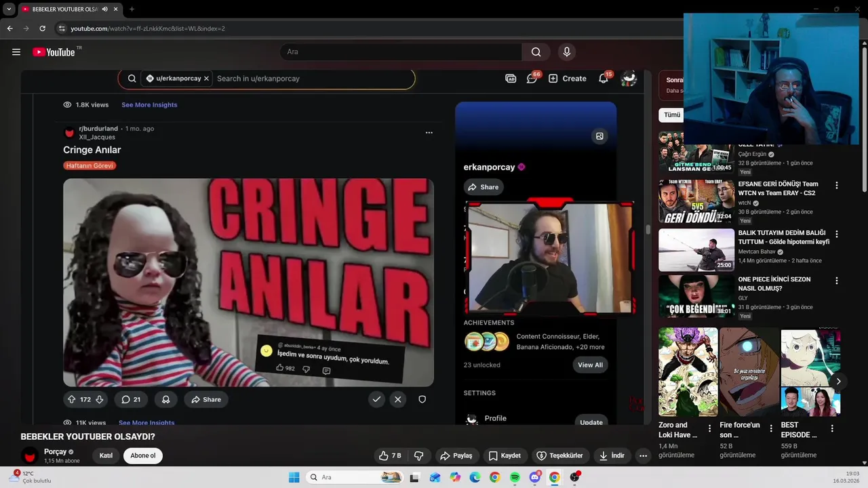Remove u/erkanporcay search filter chip
This screenshot has height=488, width=868.
point(206,79)
